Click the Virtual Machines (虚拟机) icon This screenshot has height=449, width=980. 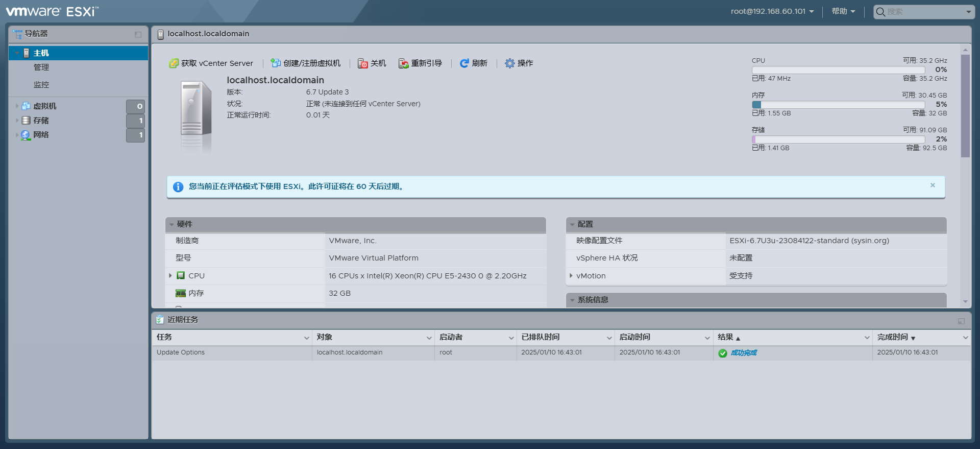pyautogui.click(x=26, y=106)
